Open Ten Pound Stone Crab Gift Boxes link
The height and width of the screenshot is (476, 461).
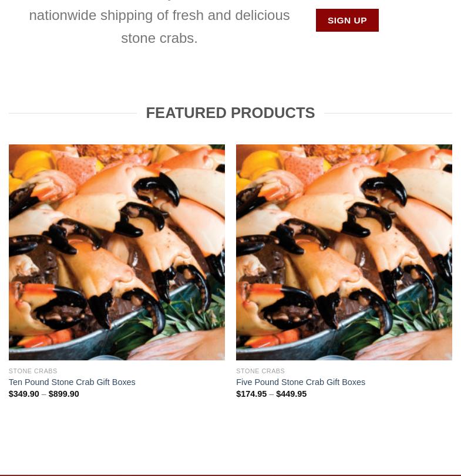72,382
